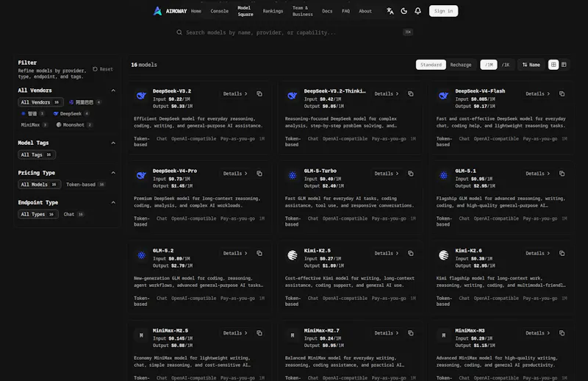
Task: Toggle dark mode moon icon
Action: (x=404, y=11)
